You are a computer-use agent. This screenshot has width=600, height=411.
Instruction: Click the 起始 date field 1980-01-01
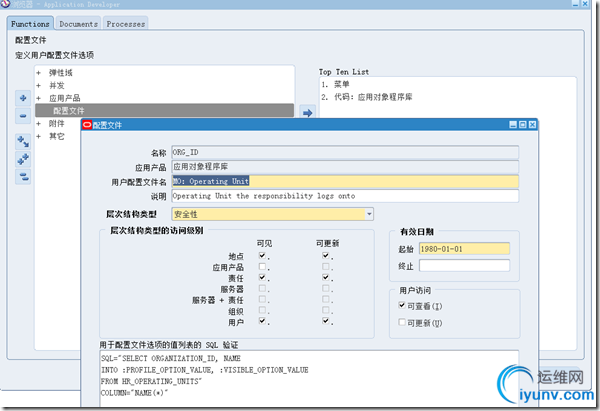coord(464,249)
